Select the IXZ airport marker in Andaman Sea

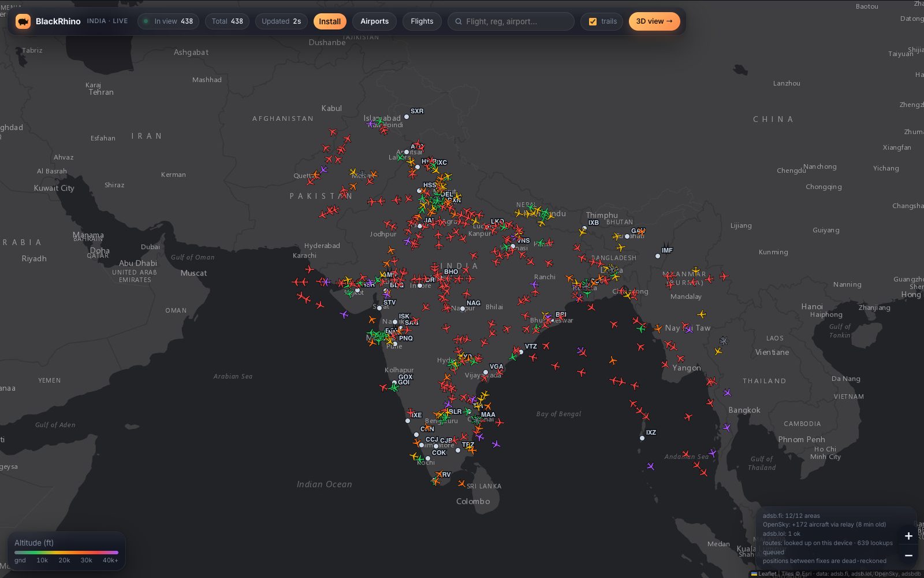point(642,438)
